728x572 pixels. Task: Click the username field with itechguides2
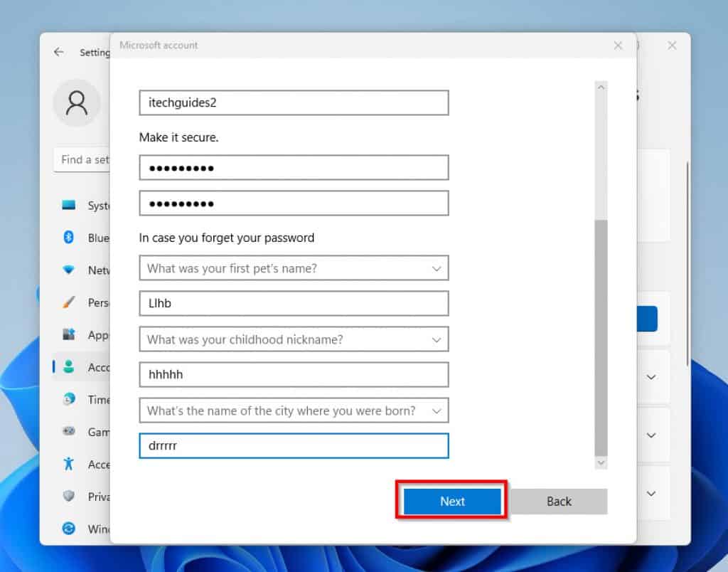tap(294, 102)
